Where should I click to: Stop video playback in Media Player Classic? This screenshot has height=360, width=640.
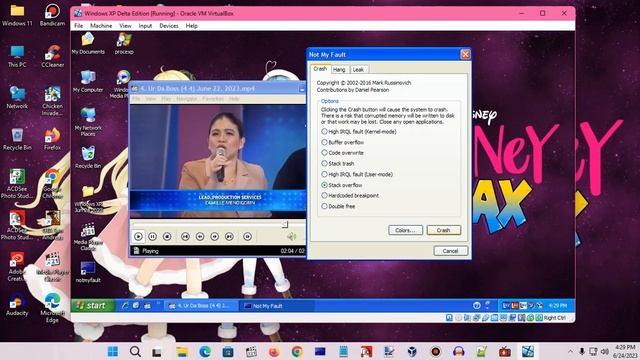click(167, 236)
